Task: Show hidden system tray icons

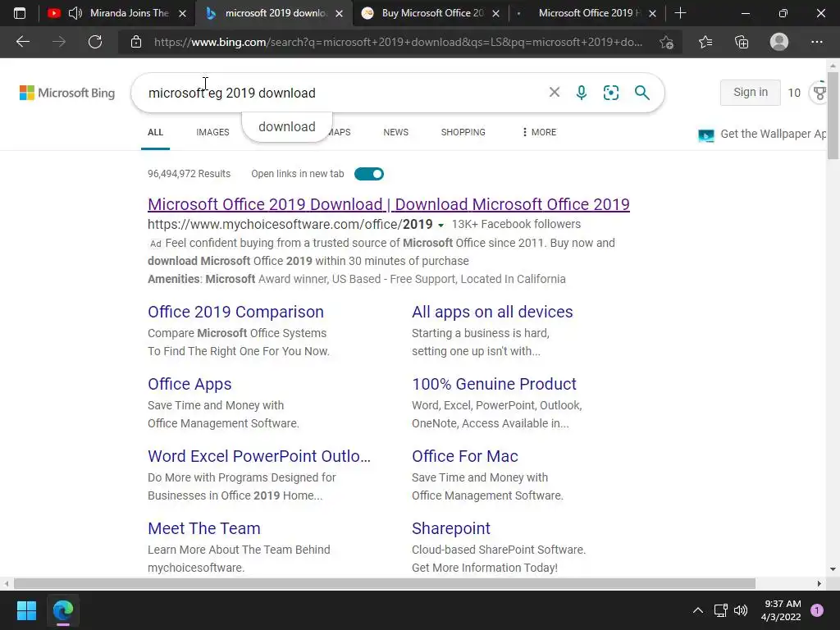Action: pos(697,610)
